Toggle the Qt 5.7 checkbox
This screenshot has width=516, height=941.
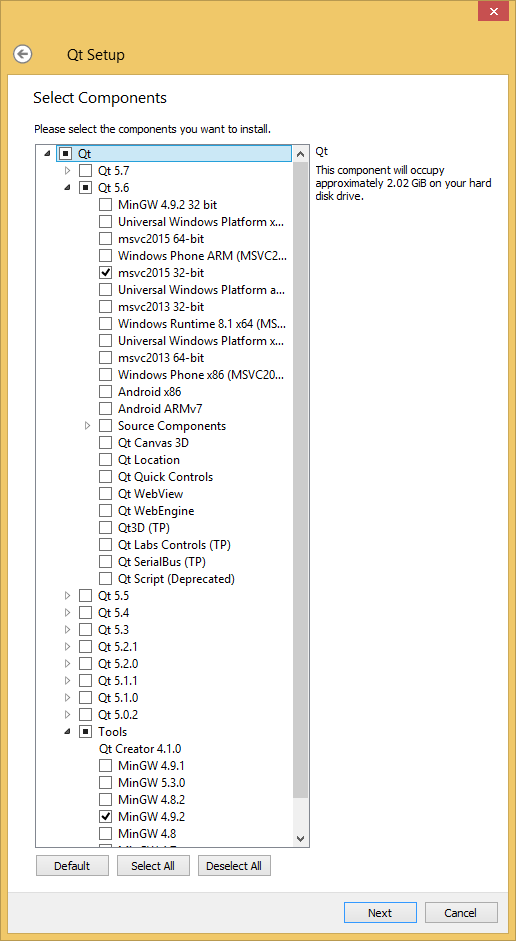[86, 170]
